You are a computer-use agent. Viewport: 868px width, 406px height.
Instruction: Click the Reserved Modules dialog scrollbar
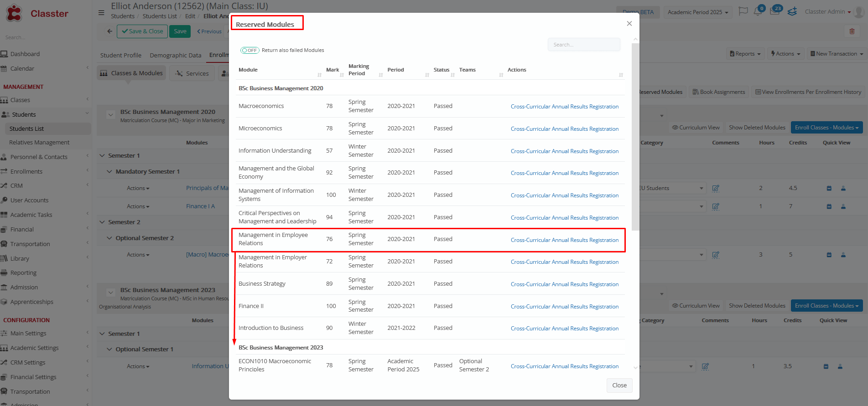[x=635, y=137]
